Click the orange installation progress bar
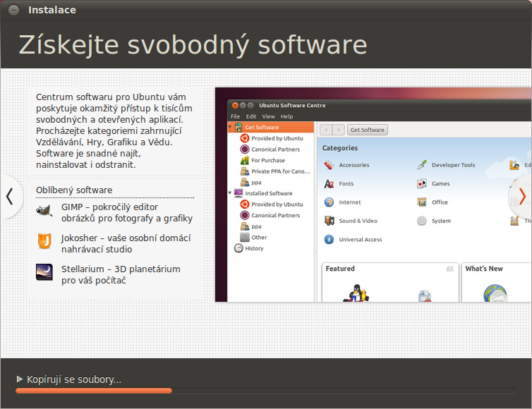The image size is (532, 409). point(94,391)
